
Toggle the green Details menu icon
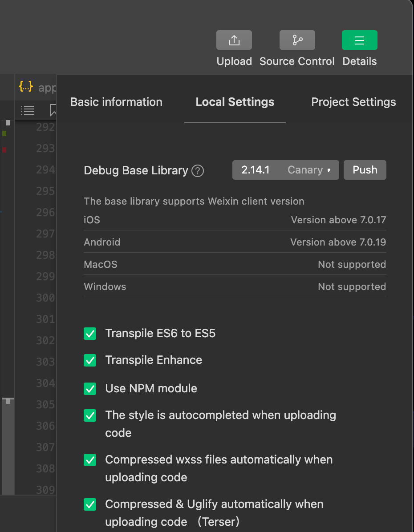click(359, 40)
